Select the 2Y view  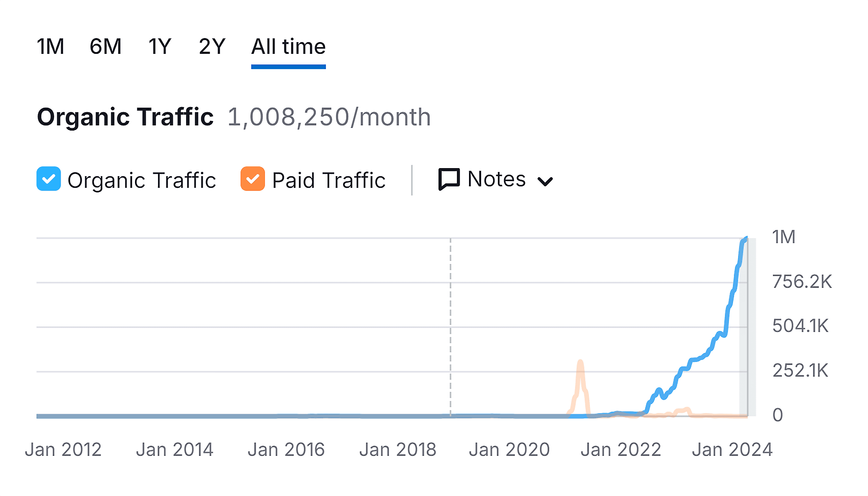click(211, 46)
